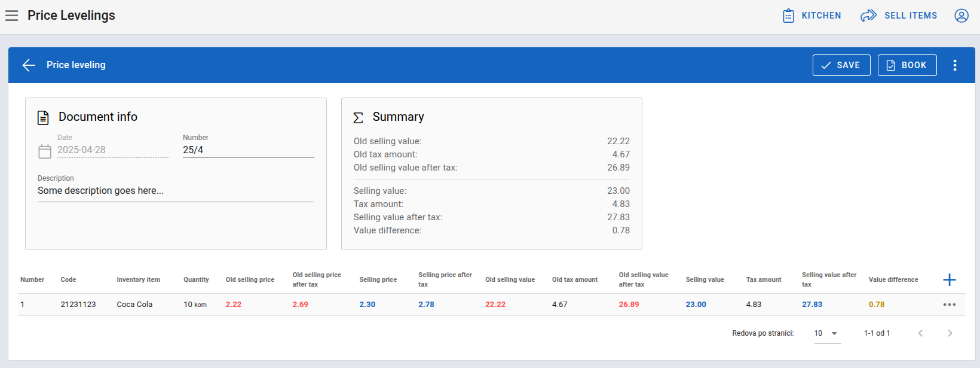Book the price leveling document
Viewport: 980px width, 368px height.
tap(907, 65)
